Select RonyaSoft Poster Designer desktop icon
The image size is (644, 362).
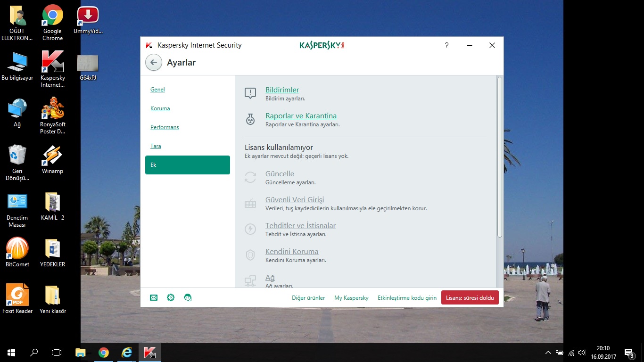(52, 116)
